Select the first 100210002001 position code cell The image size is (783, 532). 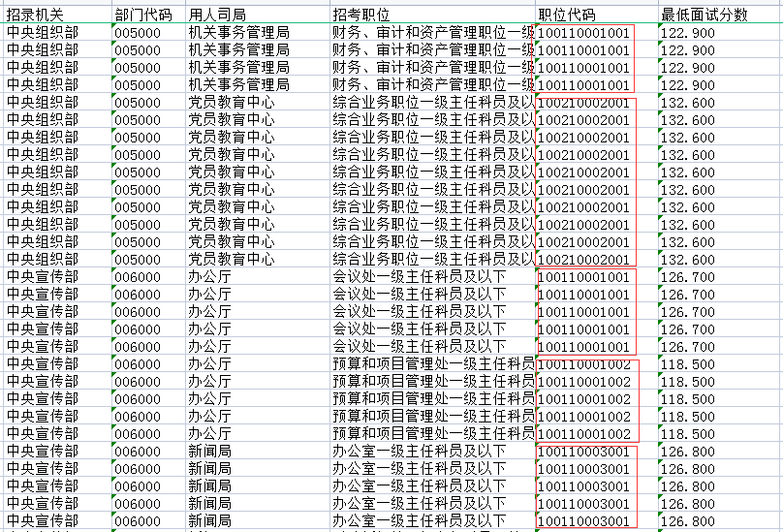(x=597, y=103)
